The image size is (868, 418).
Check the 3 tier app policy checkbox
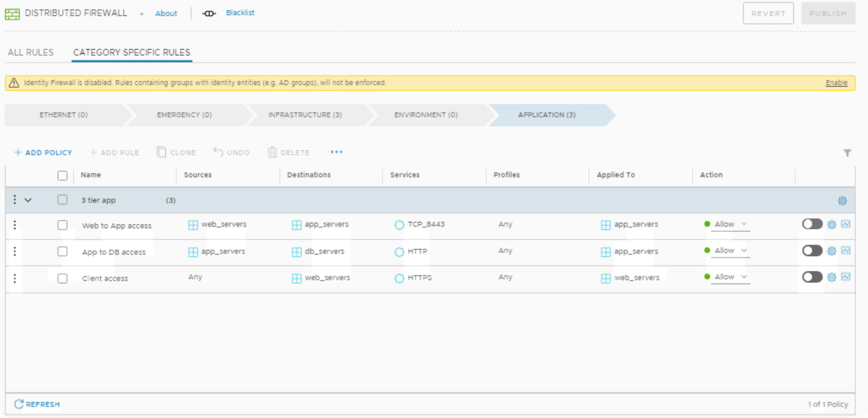pyautogui.click(x=62, y=200)
